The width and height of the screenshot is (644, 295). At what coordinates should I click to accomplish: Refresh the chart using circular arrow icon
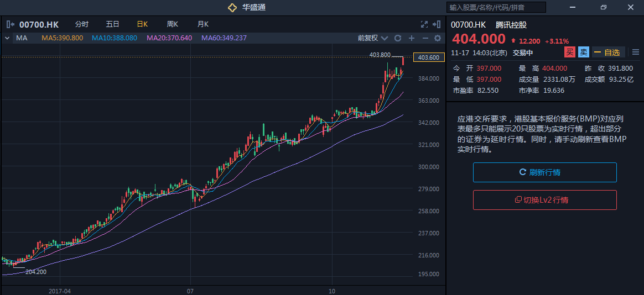point(397,38)
